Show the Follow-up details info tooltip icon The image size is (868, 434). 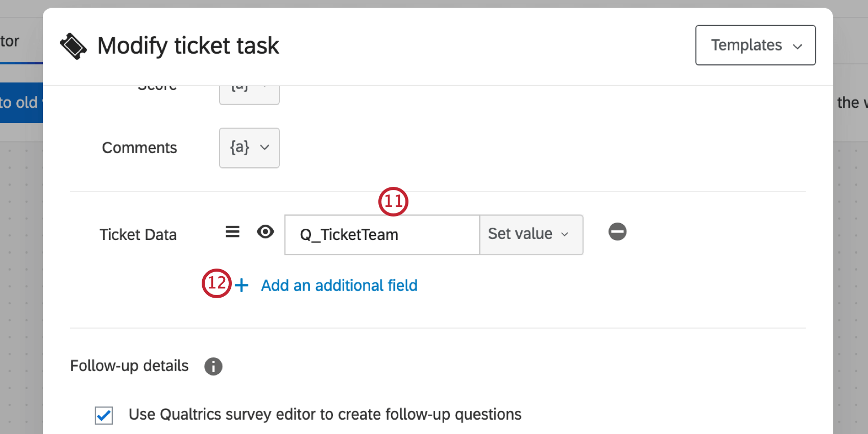click(x=213, y=366)
